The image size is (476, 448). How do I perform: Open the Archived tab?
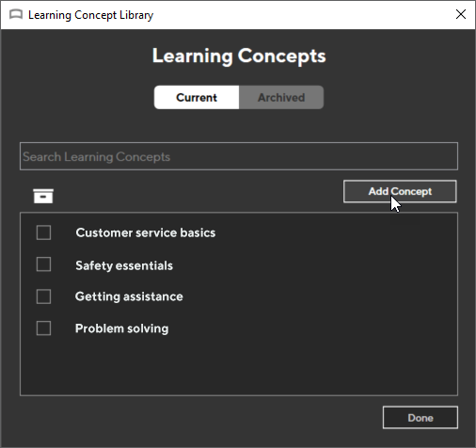(x=281, y=97)
